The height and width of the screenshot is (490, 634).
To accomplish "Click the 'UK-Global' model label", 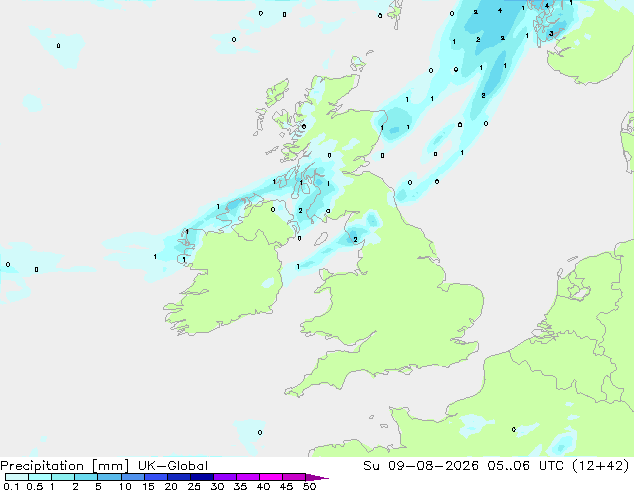I will (x=173, y=466).
